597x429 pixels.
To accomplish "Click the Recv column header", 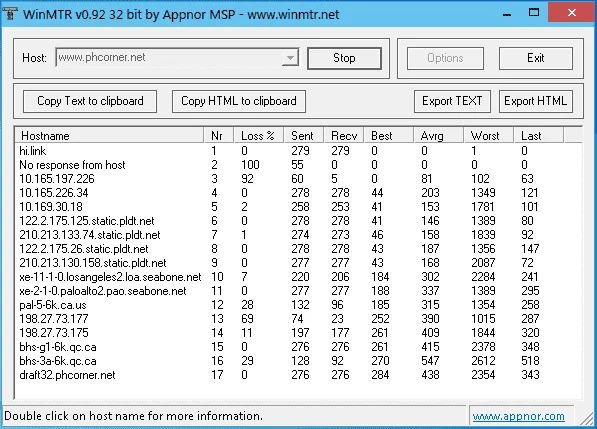I will (344, 136).
